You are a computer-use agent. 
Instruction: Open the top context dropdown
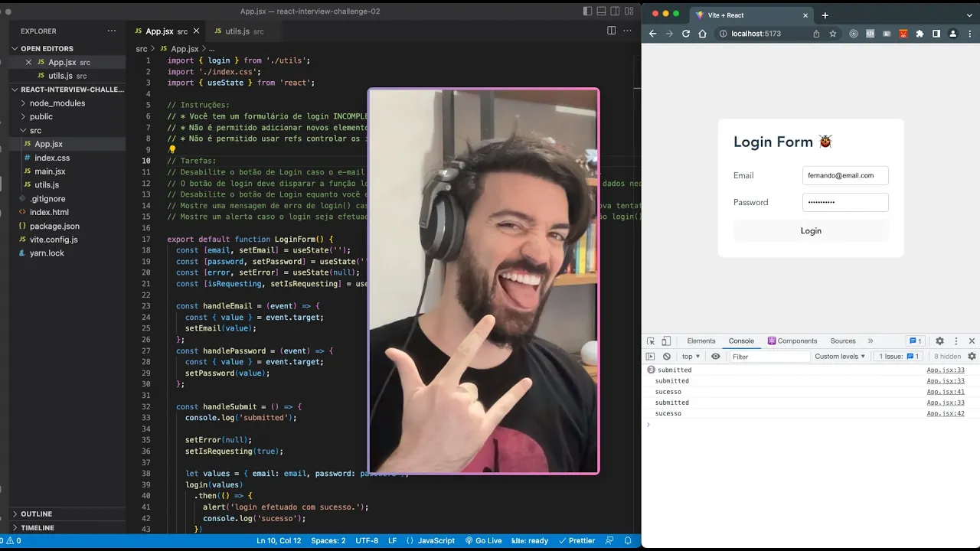point(691,357)
